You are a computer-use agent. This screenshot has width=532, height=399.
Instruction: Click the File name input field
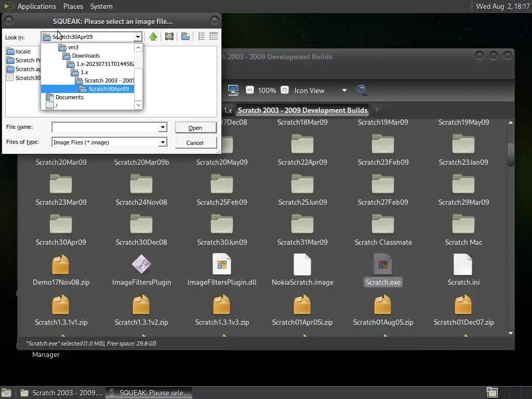[105, 127]
